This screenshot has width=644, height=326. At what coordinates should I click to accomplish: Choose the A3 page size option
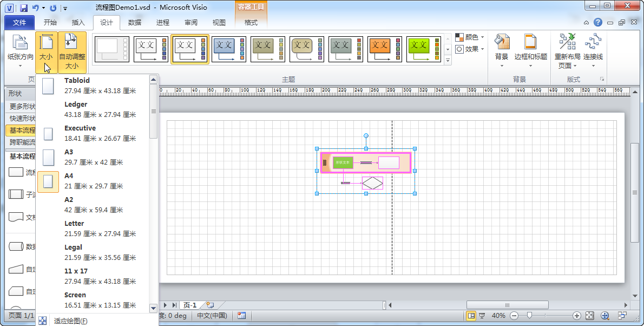point(95,157)
